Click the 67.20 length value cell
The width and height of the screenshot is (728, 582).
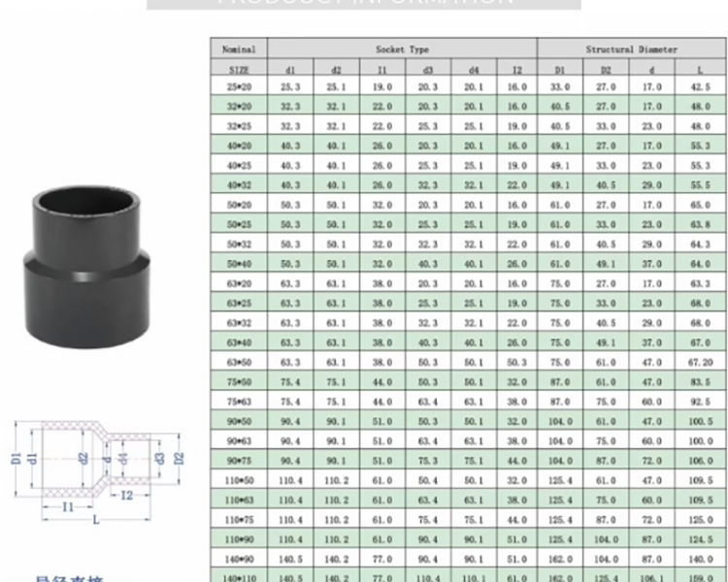coord(700,362)
